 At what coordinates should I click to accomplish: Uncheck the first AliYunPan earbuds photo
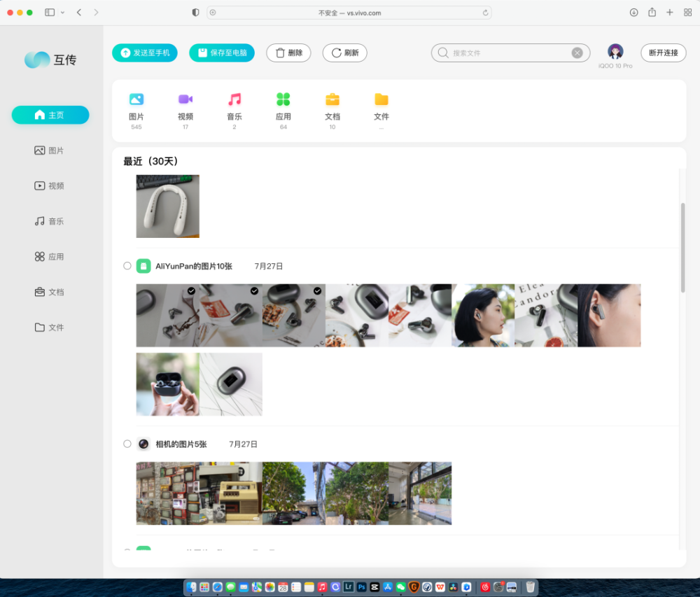pos(191,290)
